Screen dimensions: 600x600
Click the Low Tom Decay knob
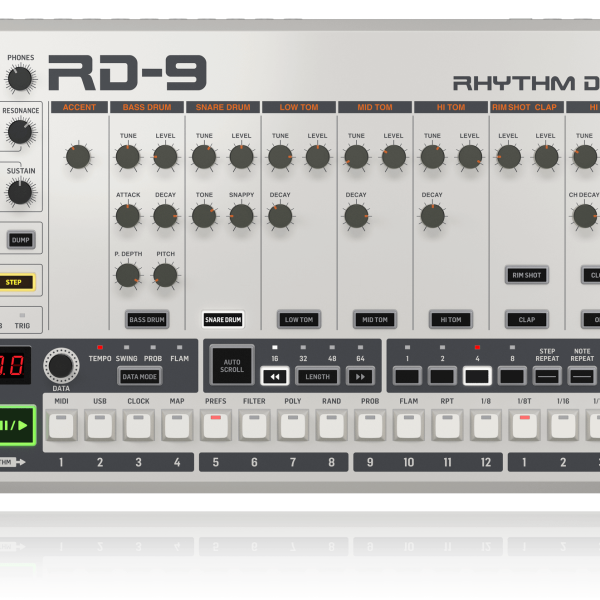coord(280,216)
